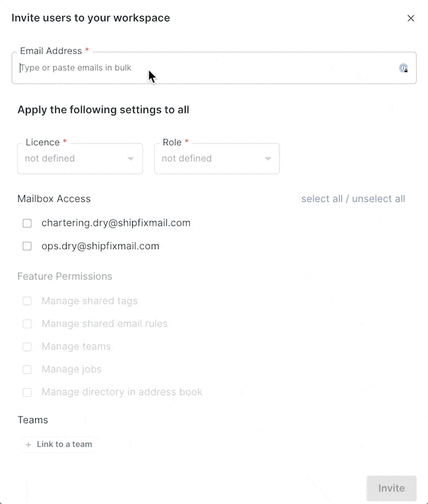
Task: Click the Role dropdown arrow
Action: (x=268, y=159)
